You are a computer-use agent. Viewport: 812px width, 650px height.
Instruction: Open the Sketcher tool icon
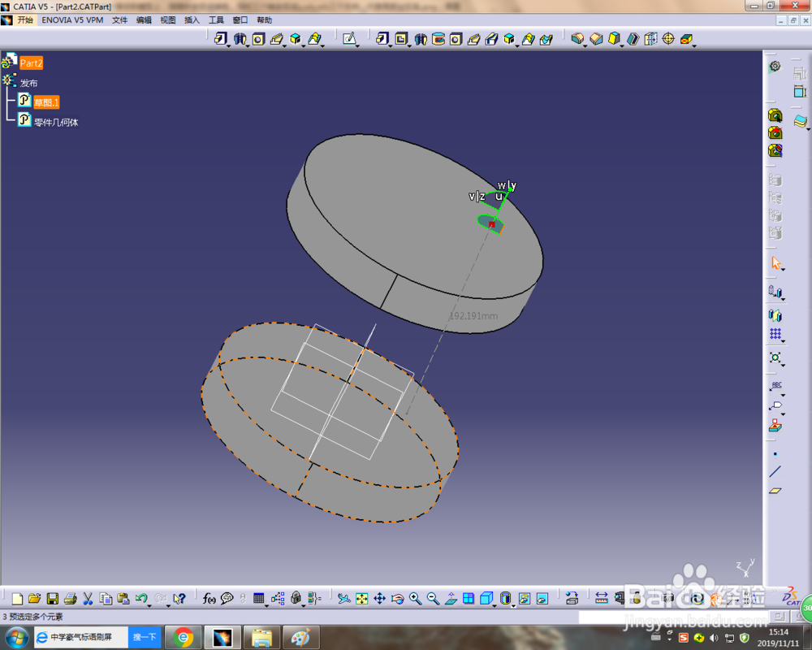tap(349, 39)
